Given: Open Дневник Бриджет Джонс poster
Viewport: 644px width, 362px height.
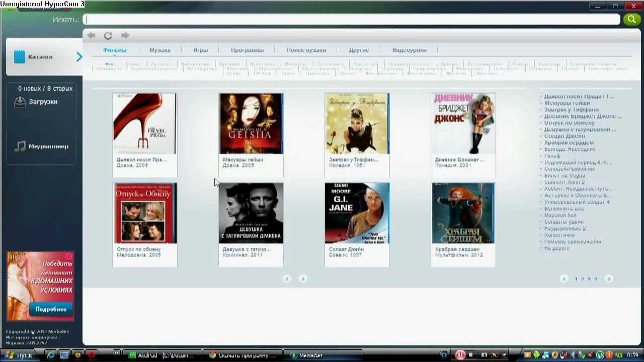Looking at the screenshot, I should pyautogui.click(x=463, y=124).
